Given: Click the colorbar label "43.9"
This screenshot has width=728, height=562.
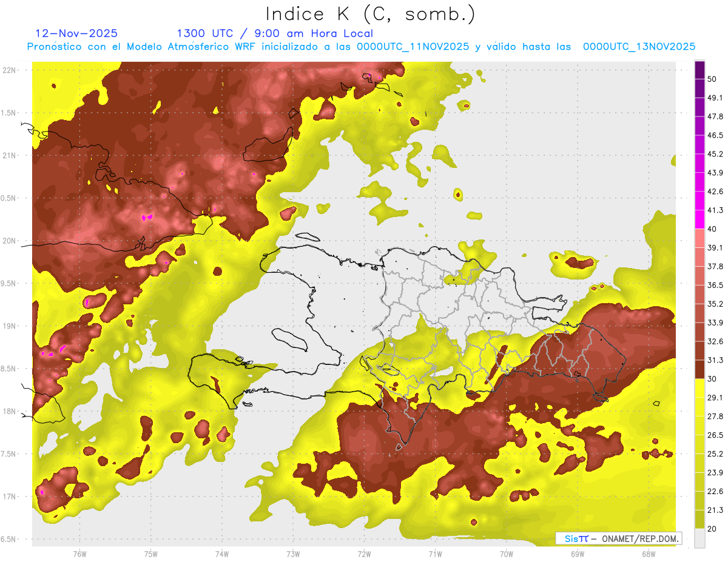Looking at the screenshot, I should [x=715, y=173].
